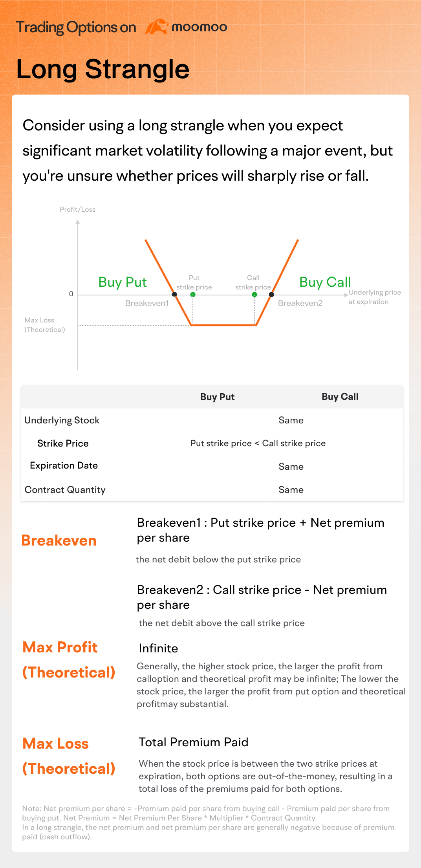The height and width of the screenshot is (868, 421).
Task: Click the Total Premium Paid text
Action: [x=194, y=742]
